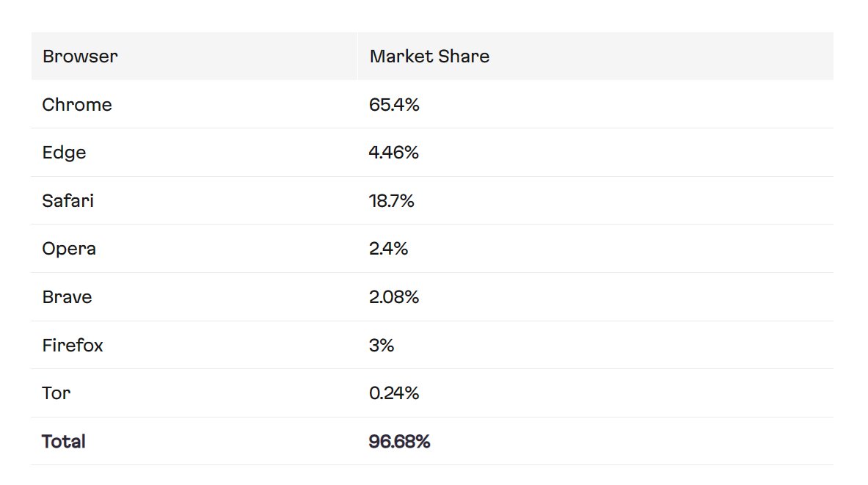Click Safari's 18.7% market share value
This screenshot has width=868, height=485.
[392, 201]
